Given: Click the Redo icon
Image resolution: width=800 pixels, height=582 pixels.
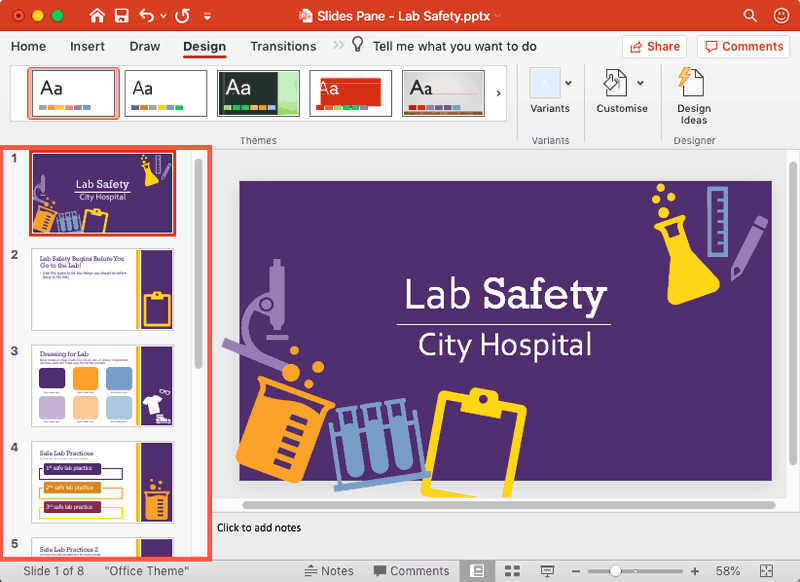Looking at the screenshot, I should [182, 16].
